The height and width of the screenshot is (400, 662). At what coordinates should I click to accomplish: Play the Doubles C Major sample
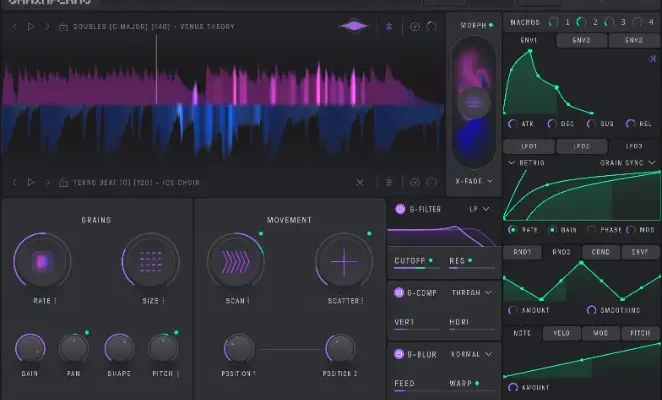[30, 27]
